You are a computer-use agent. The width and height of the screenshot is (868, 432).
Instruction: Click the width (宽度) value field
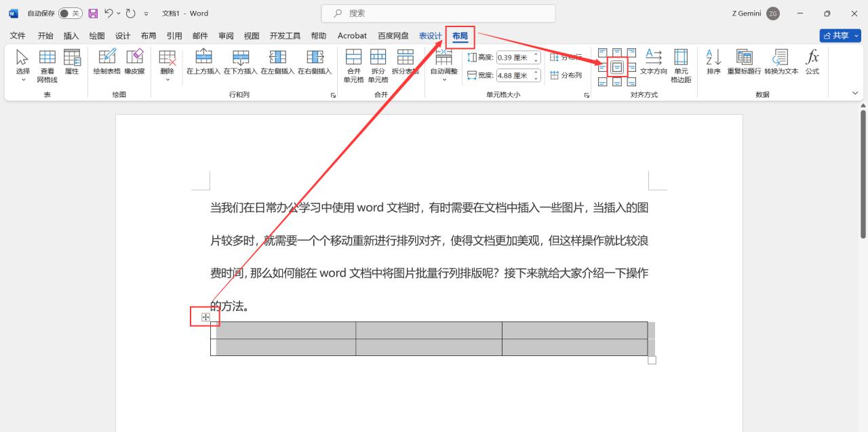pos(513,75)
